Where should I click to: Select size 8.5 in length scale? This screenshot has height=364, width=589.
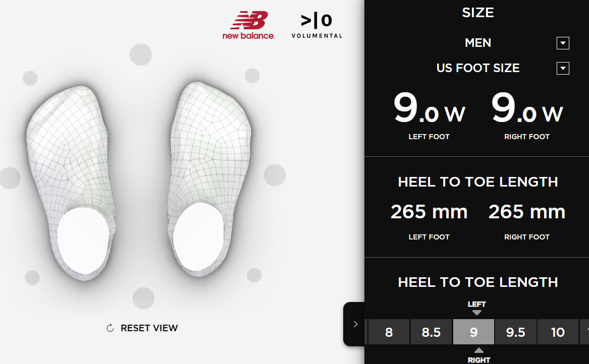(431, 332)
